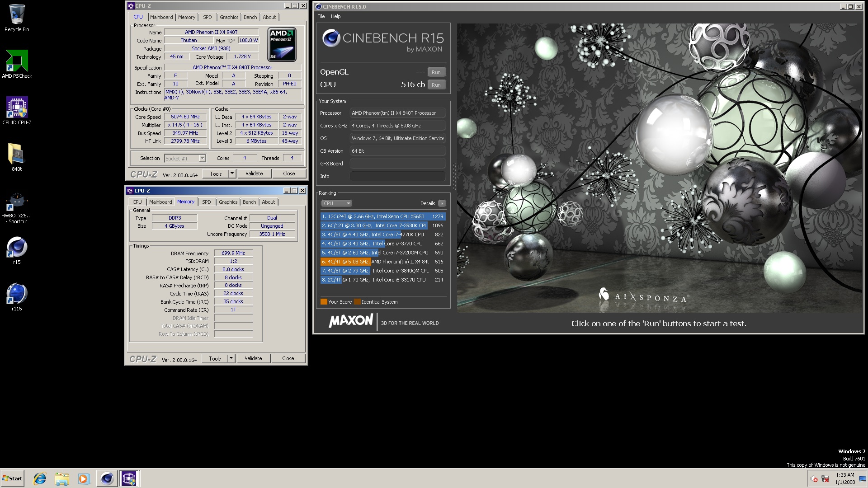Click the AMD Phenom II processor logo

tap(282, 44)
